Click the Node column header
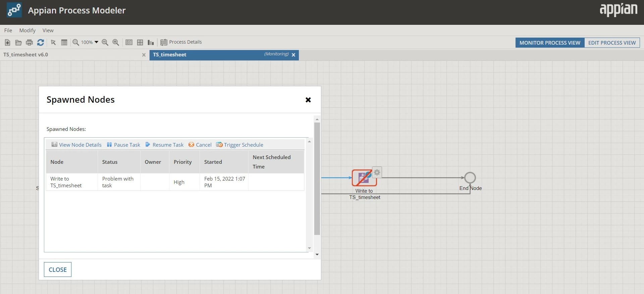644x294 pixels. (72, 162)
